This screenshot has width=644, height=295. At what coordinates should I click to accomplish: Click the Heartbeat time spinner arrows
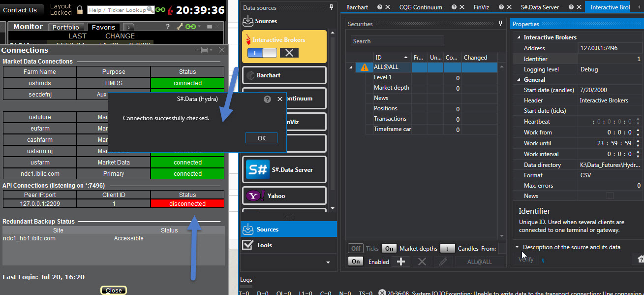point(638,122)
